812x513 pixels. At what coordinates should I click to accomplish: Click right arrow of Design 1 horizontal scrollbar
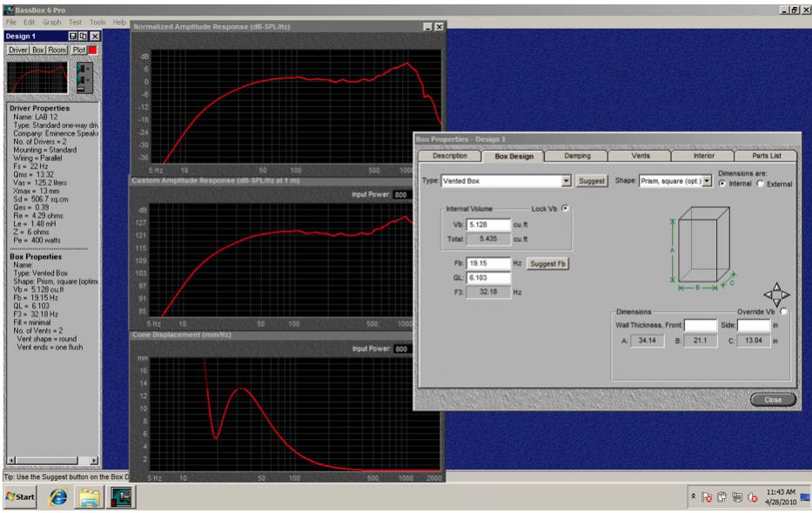click(x=94, y=460)
